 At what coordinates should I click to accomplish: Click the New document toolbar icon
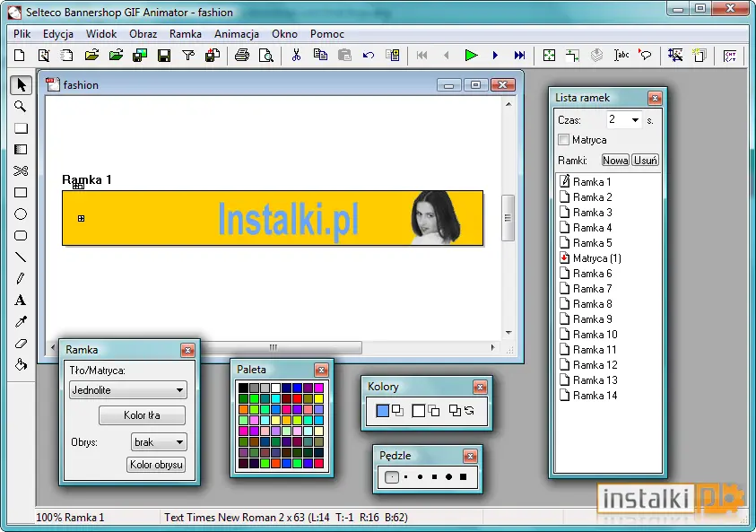coord(20,56)
